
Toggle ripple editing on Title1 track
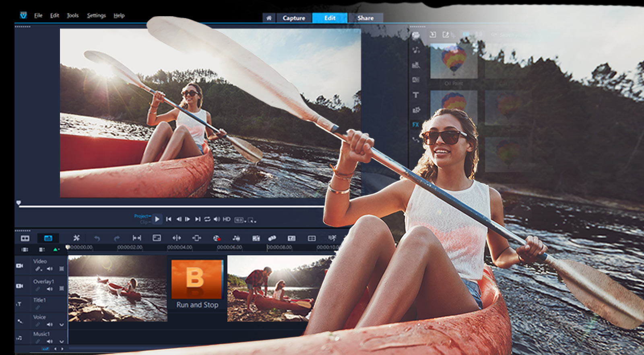click(x=37, y=308)
